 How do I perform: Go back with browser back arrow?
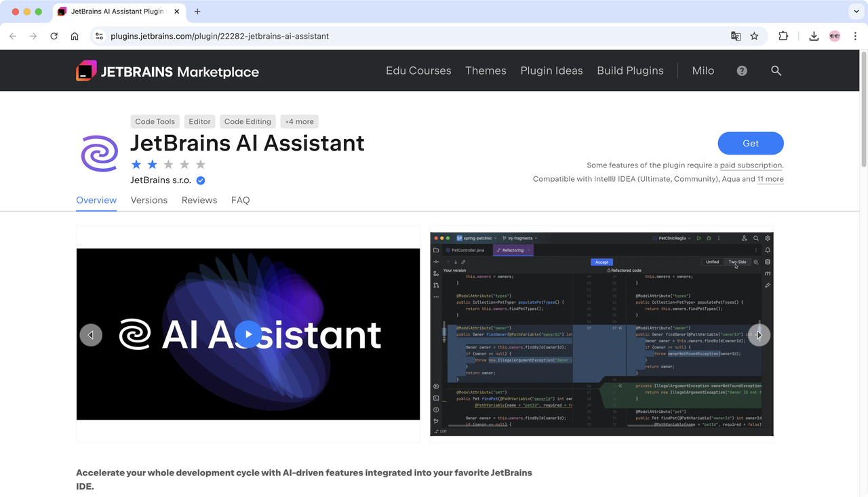coord(13,36)
